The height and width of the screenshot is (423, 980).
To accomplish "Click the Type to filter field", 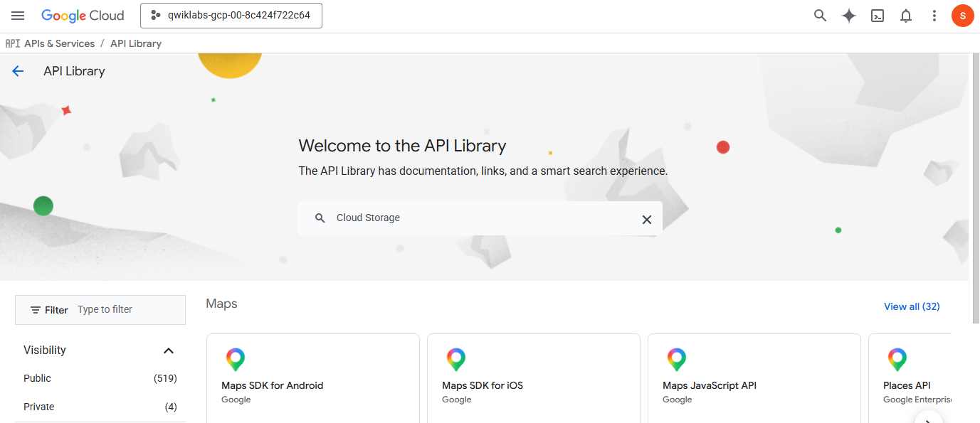I will click(128, 310).
